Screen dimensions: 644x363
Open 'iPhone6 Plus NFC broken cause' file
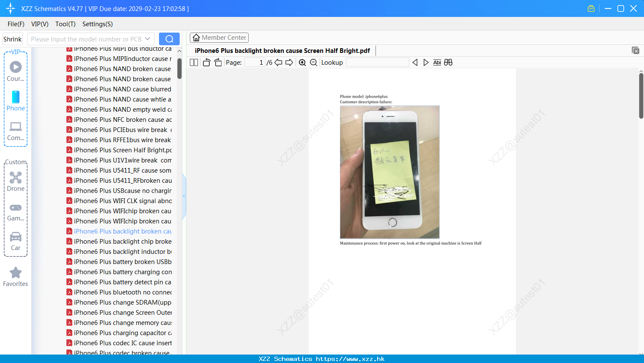click(x=119, y=120)
